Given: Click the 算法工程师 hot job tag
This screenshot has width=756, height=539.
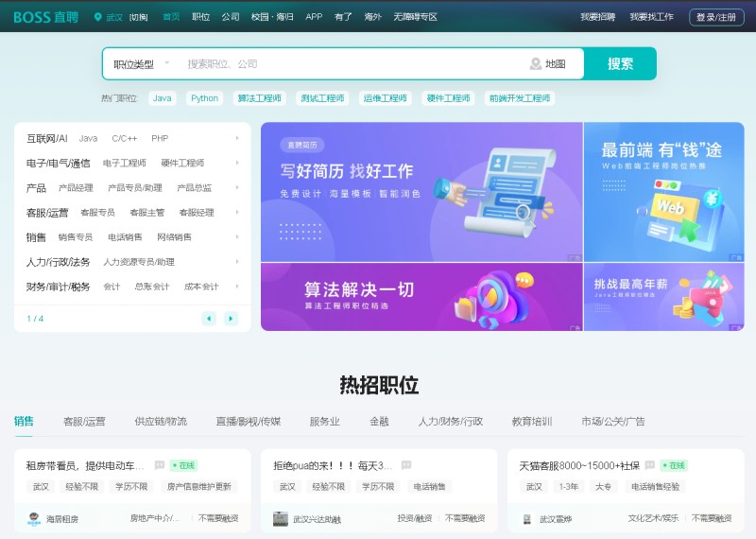Looking at the screenshot, I should [x=259, y=98].
